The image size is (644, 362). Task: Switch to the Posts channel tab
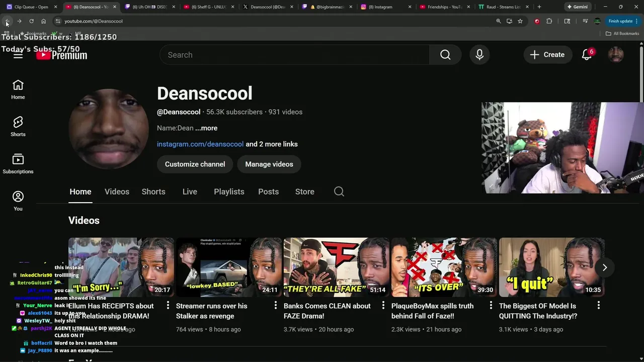268,192
